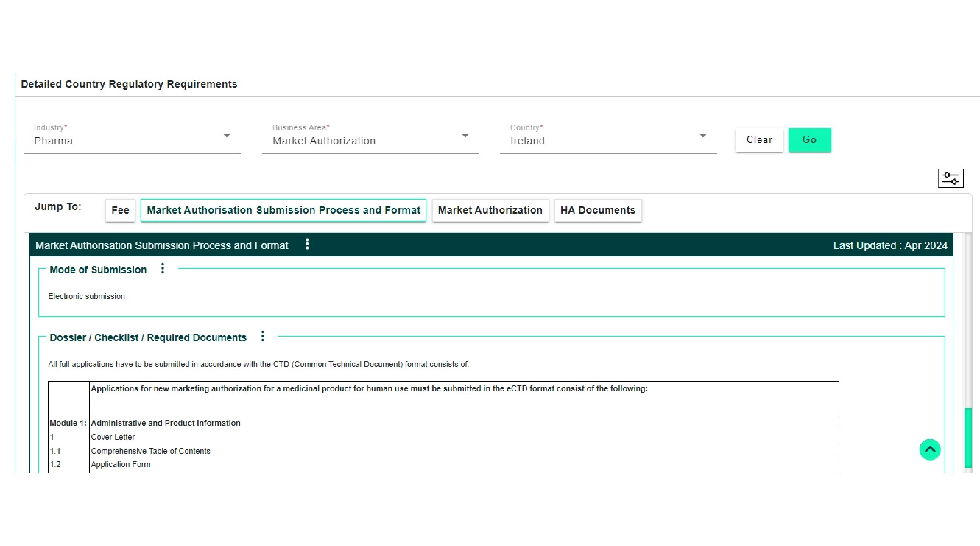Open the filter settings sliders icon
The image size is (980, 546).
click(951, 178)
